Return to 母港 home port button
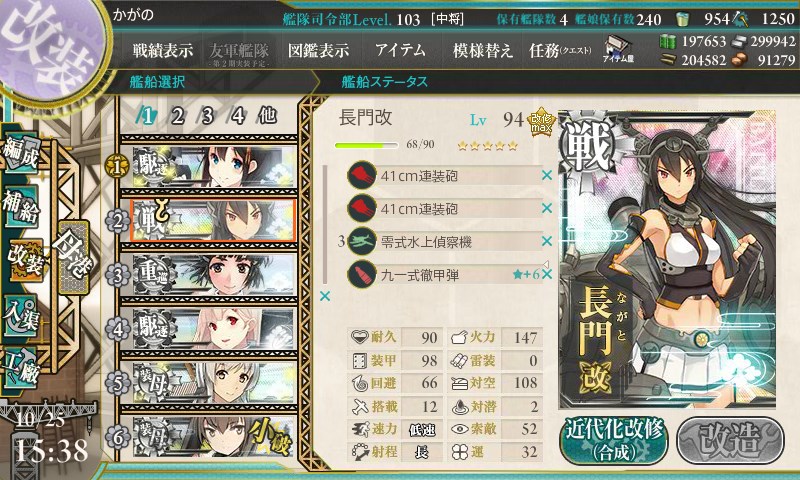Viewport: 800px width, 480px height. [x=73, y=258]
